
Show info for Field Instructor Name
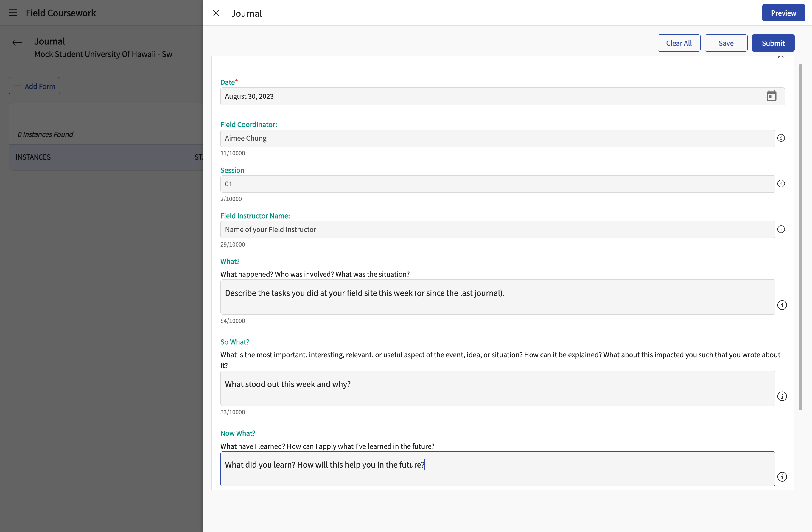(x=781, y=229)
